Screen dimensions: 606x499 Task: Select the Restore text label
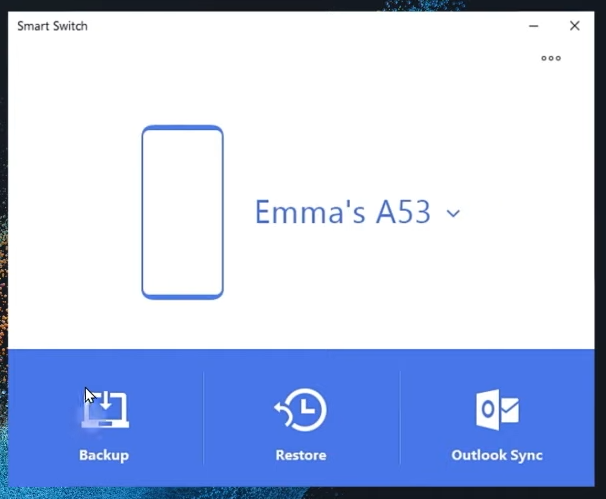[301, 455]
